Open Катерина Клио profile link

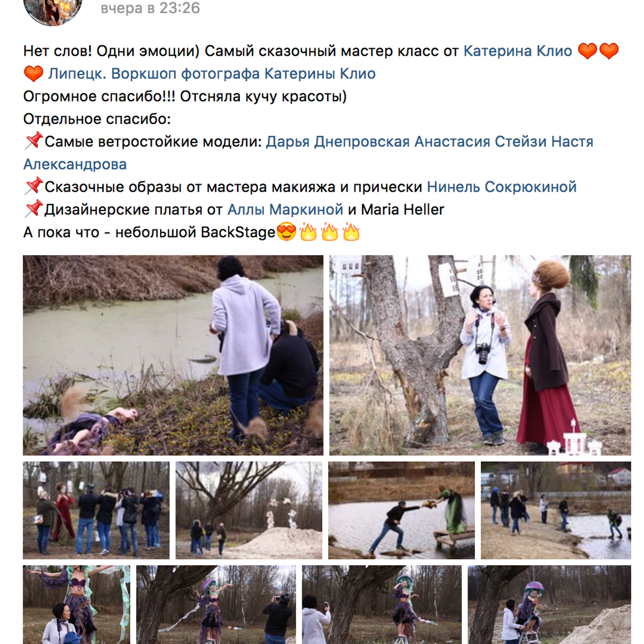[518, 51]
